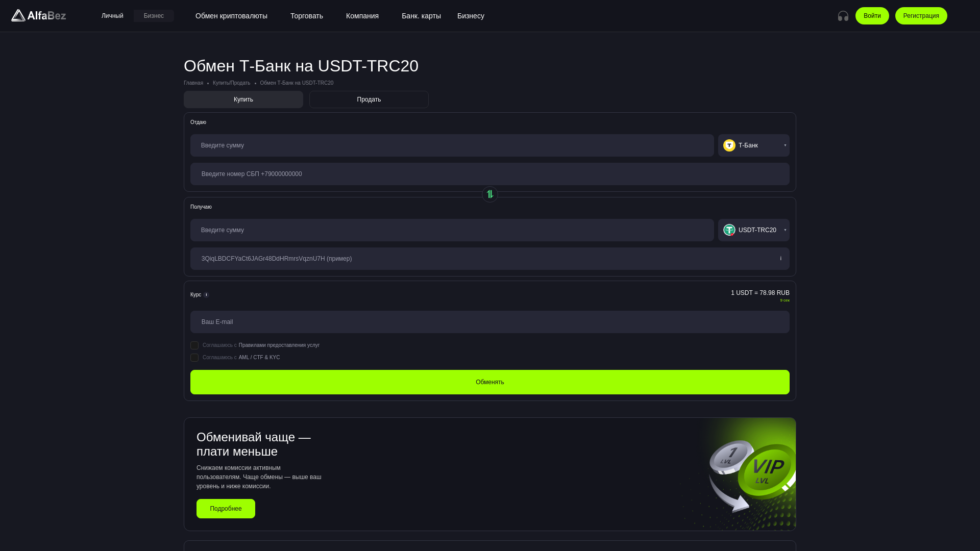Open support via headphones icon
Image resolution: width=980 pixels, height=551 pixels.
pyautogui.click(x=843, y=16)
